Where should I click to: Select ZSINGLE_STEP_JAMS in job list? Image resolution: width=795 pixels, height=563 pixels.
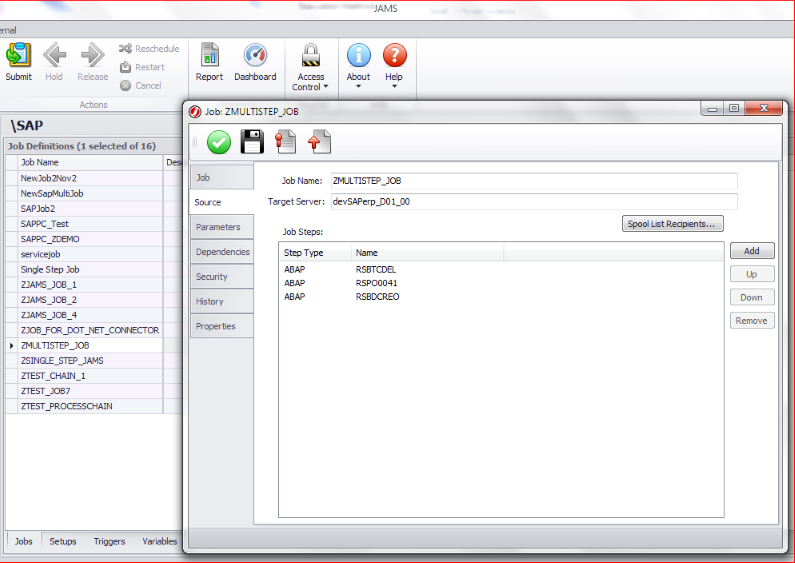pyautogui.click(x=90, y=361)
